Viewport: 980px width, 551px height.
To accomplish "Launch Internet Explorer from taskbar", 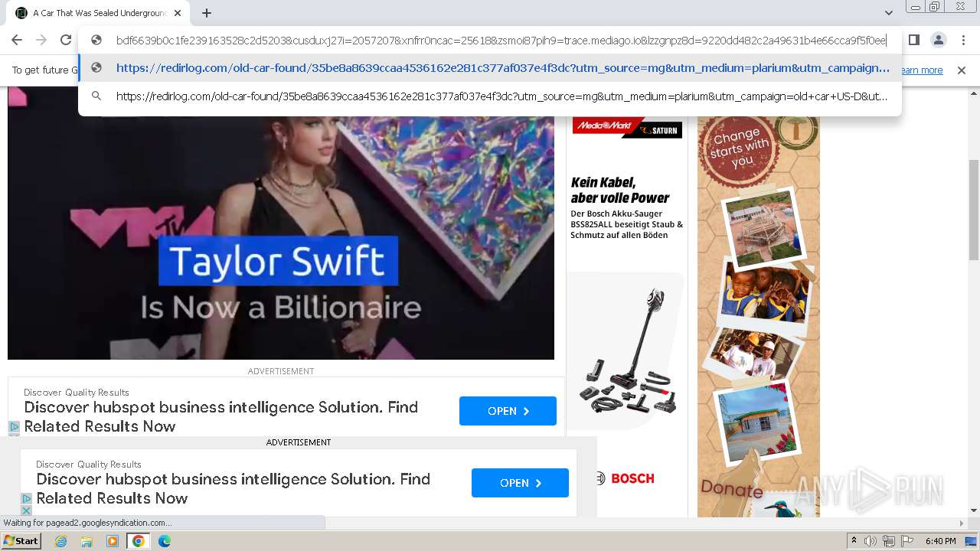I will pyautogui.click(x=60, y=541).
